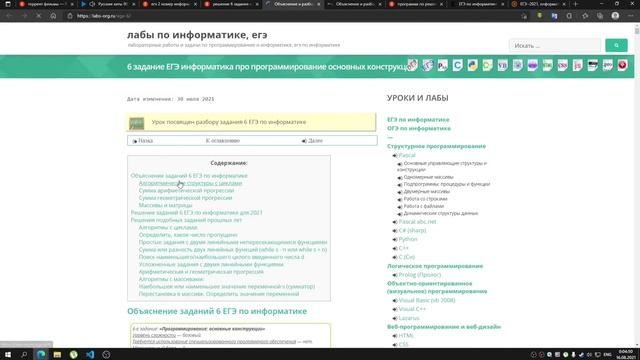This screenshot has height=360, width=640.
Task: Open sidebar 'C# (sharp)' link
Action: click(x=412, y=231)
